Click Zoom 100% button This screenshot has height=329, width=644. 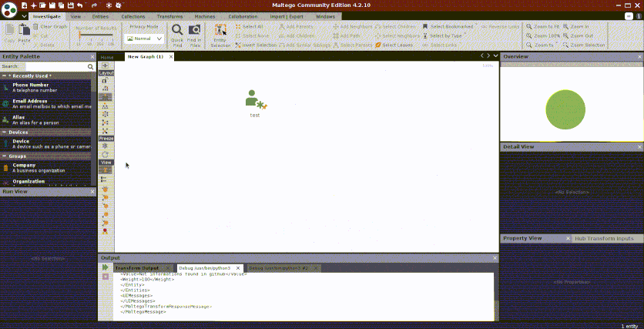(x=543, y=35)
